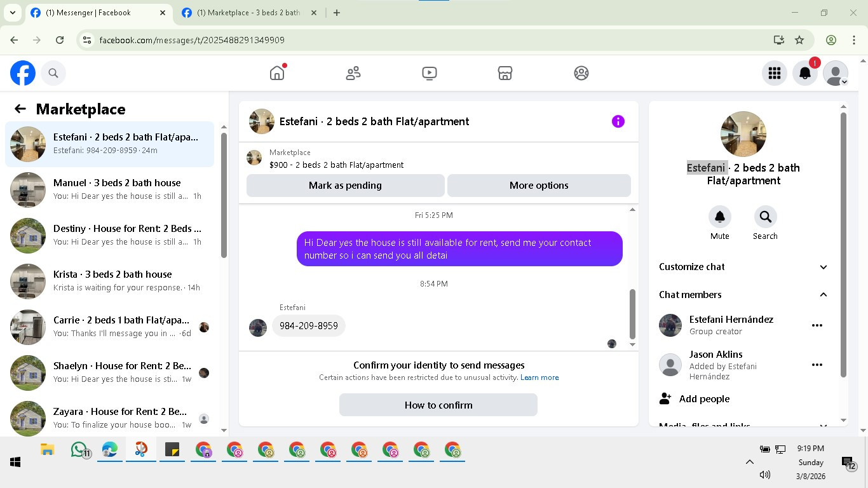Open the Windows Start button
Image resolution: width=868 pixels, height=488 pixels.
click(15, 462)
